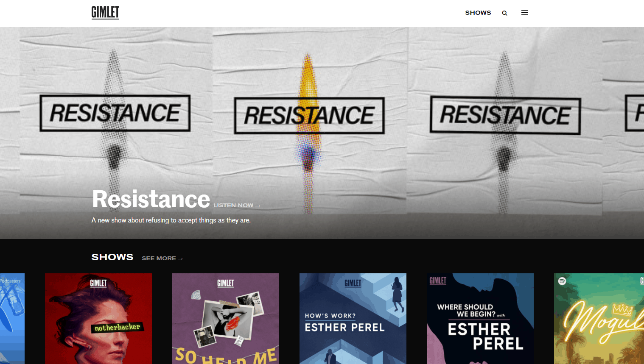Screen dimensions: 644x364
Task: Click Gimlet badge on Motherhacker cover
Action: [x=98, y=283]
